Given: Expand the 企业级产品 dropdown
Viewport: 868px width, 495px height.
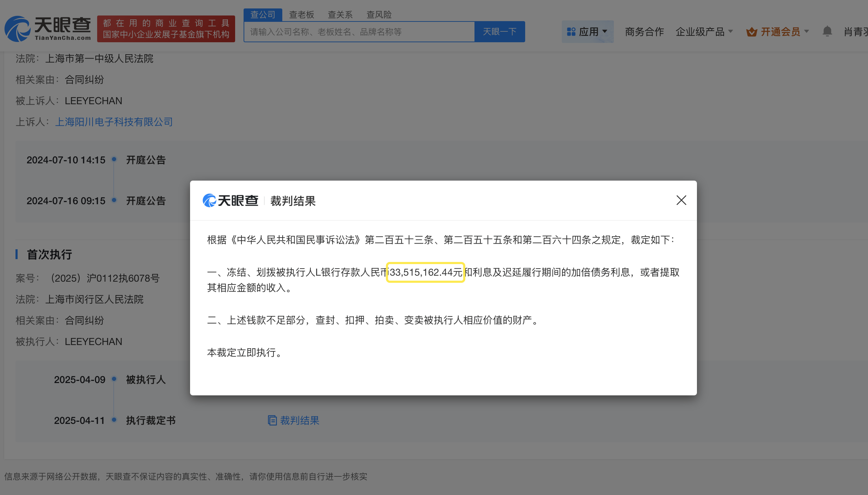Looking at the screenshot, I should tap(730, 32).
